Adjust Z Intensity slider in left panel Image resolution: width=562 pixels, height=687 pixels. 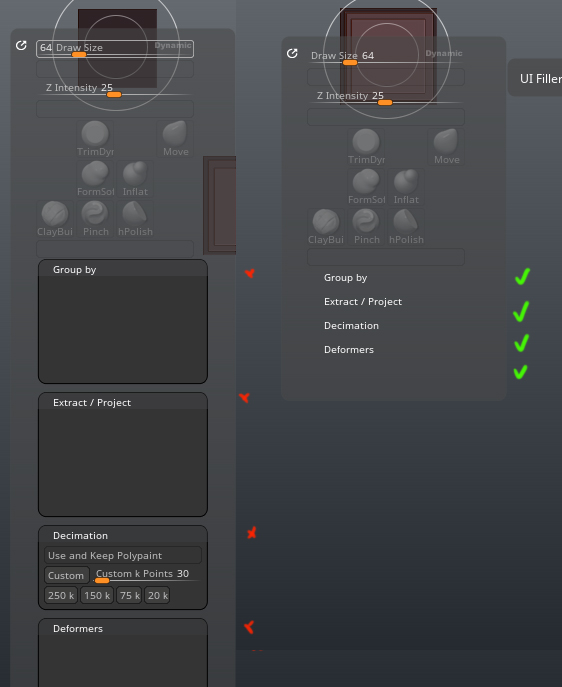click(115, 89)
